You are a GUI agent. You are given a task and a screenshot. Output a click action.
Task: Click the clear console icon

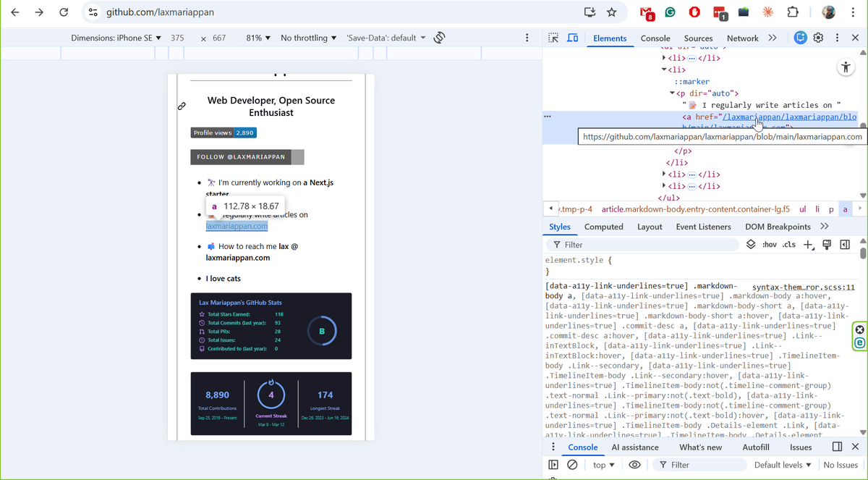pyautogui.click(x=572, y=465)
